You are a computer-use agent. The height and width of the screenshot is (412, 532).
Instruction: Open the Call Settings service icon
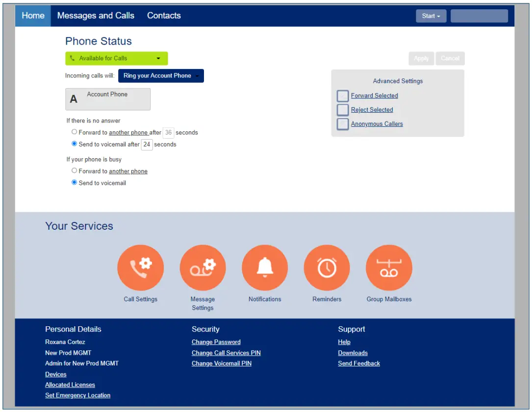(x=140, y=267)
